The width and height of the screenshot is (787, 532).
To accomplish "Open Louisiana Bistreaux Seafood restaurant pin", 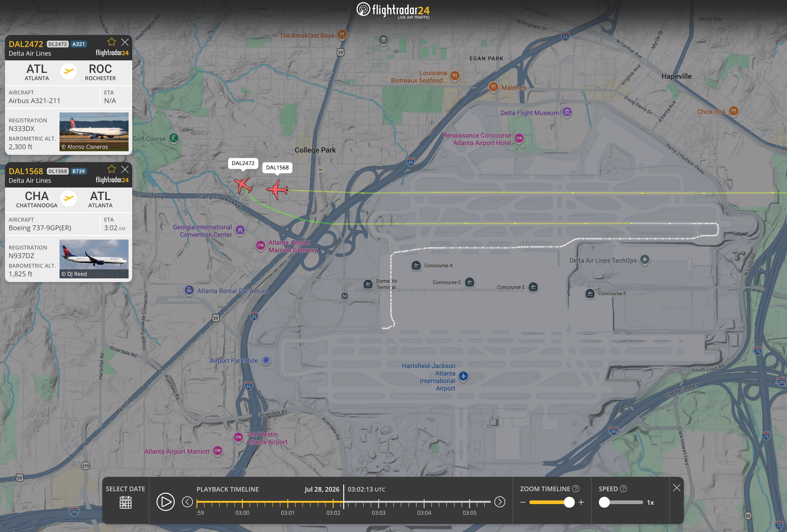I will pyautogui.click(x=455, y=76).
